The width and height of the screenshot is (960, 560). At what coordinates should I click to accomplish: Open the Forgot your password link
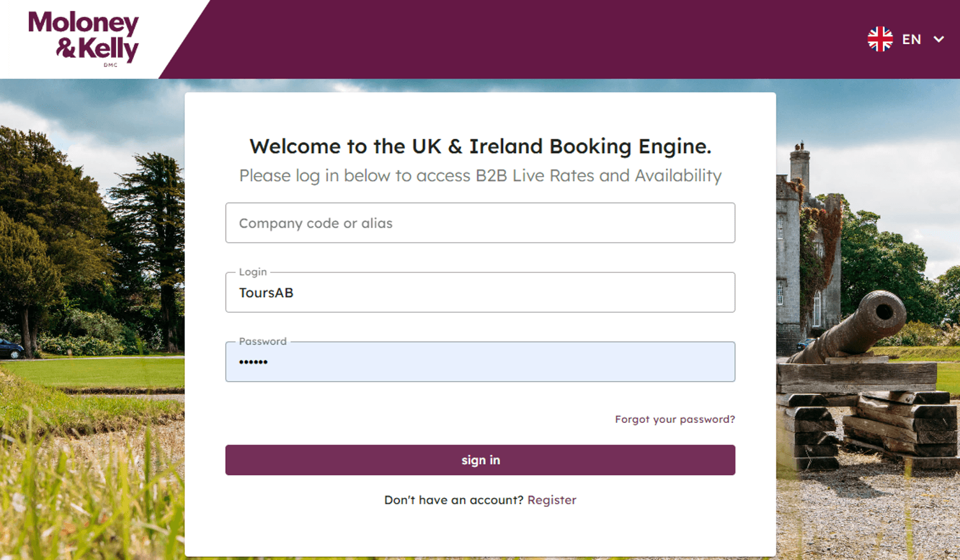674,419
